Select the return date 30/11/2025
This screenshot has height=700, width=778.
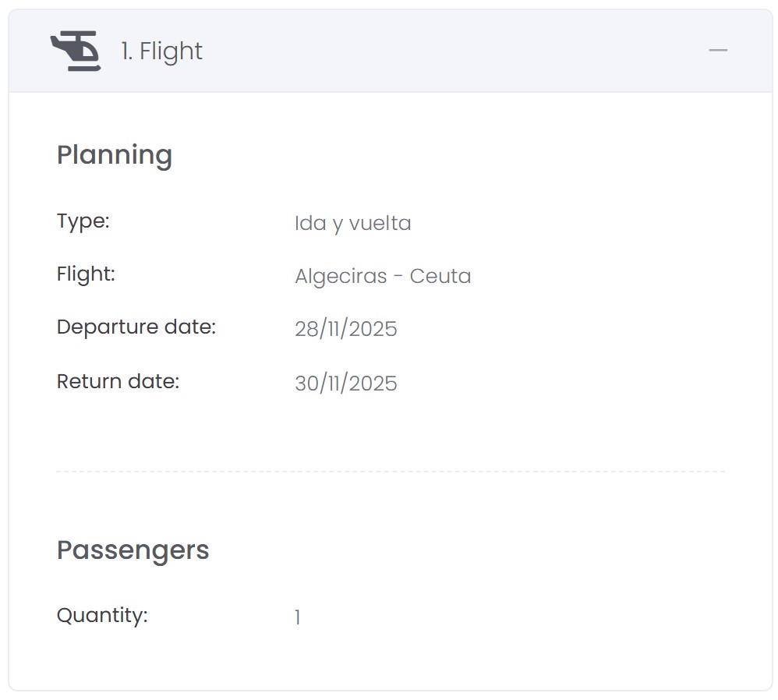(346, 384)
